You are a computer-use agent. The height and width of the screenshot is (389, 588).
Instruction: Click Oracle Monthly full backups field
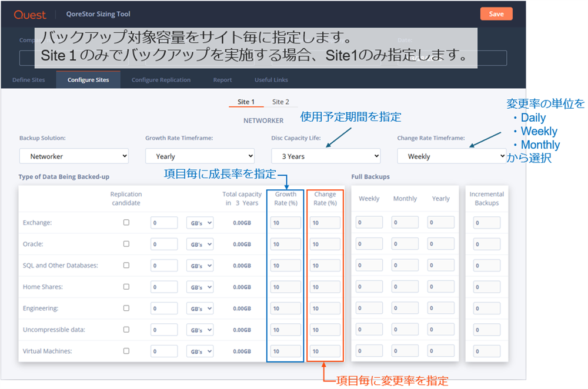click(x=405, y=244)
